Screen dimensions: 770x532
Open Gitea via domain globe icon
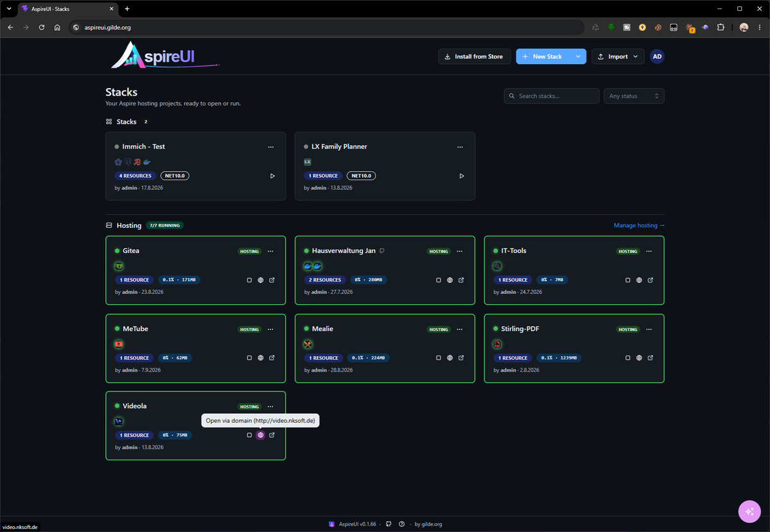261,280
